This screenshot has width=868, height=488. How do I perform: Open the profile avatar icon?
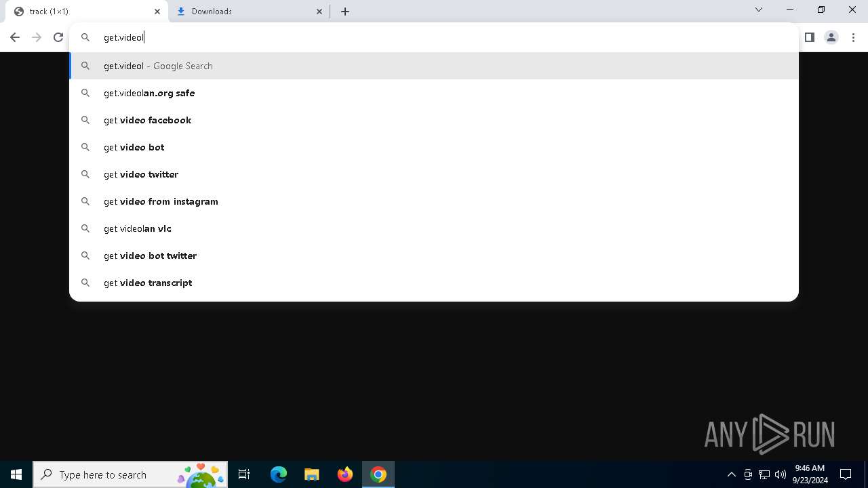[x=831, y=37]
